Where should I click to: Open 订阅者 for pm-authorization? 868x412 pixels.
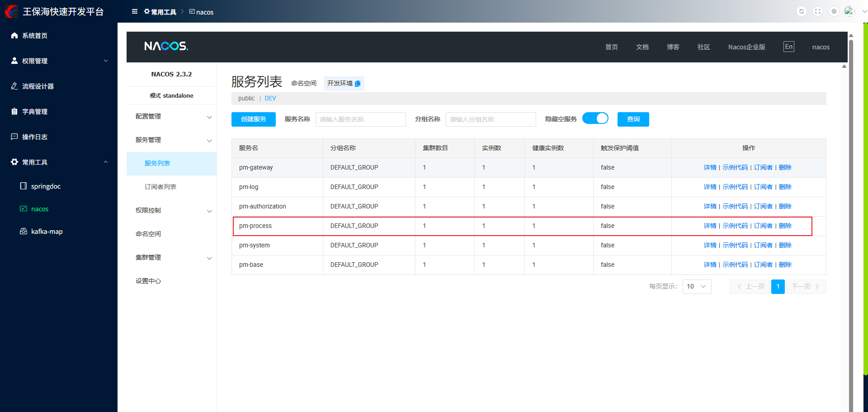point(763,206)
